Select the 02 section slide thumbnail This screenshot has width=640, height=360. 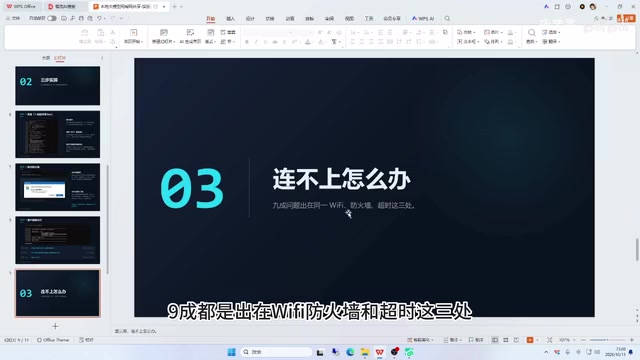(58, 86)
